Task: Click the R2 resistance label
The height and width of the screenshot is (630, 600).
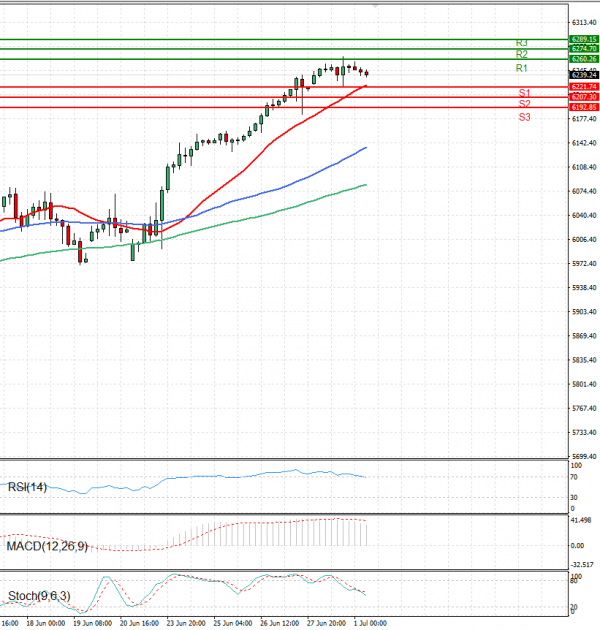Action: [521, 54]
